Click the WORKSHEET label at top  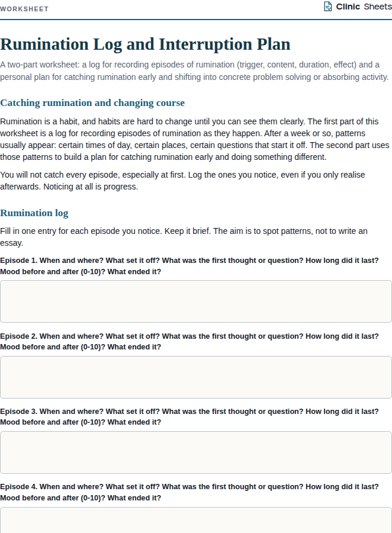24,9
